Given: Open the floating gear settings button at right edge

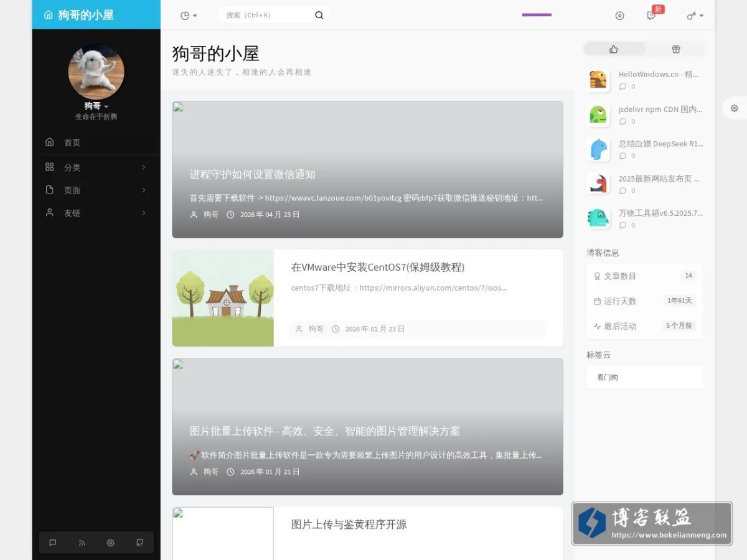Looking at the screenshot, I should (x=735, y=108).
